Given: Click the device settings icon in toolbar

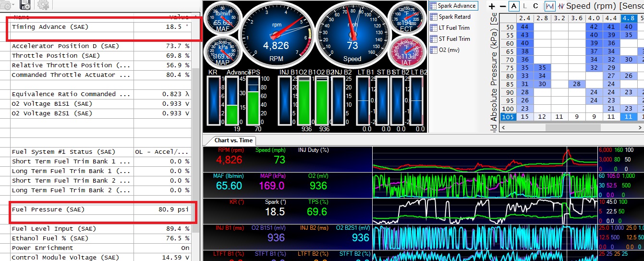Looking at the screenshot, I should tap(25, 5).
